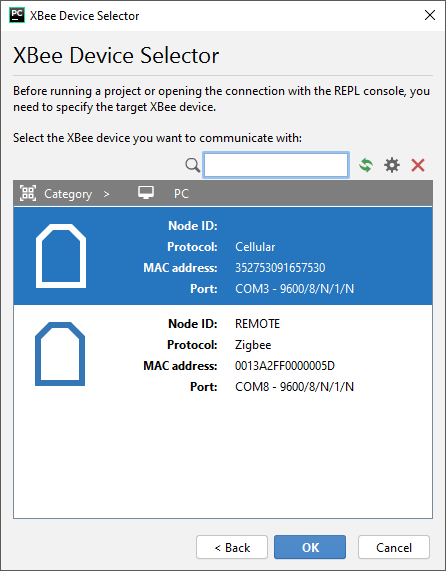Viewport: 446px width, 571px height.
Task: Click the Zigbee protocol value
Action: (x=253, y=345)
